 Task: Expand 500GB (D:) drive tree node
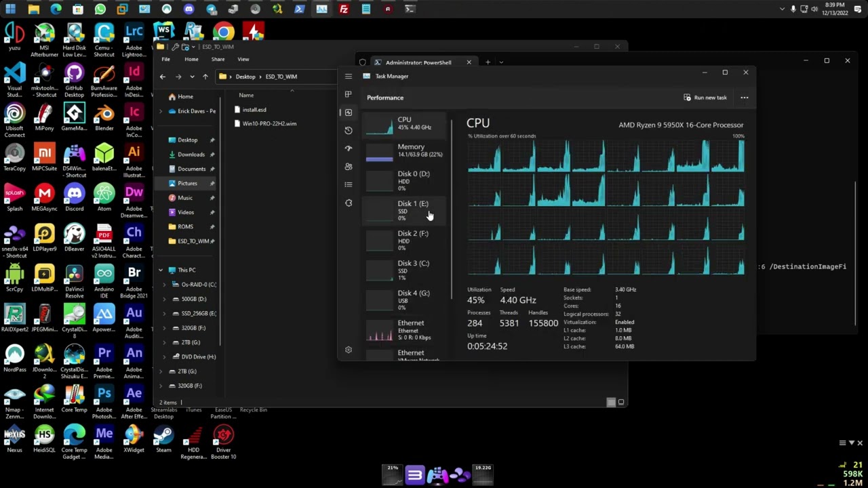[x=164, y=299]
